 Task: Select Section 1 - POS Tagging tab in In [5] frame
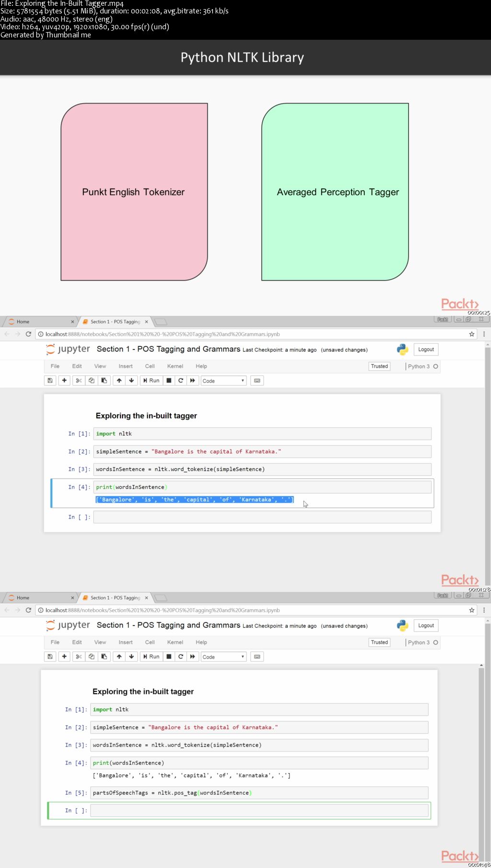(x=115, y=598)
